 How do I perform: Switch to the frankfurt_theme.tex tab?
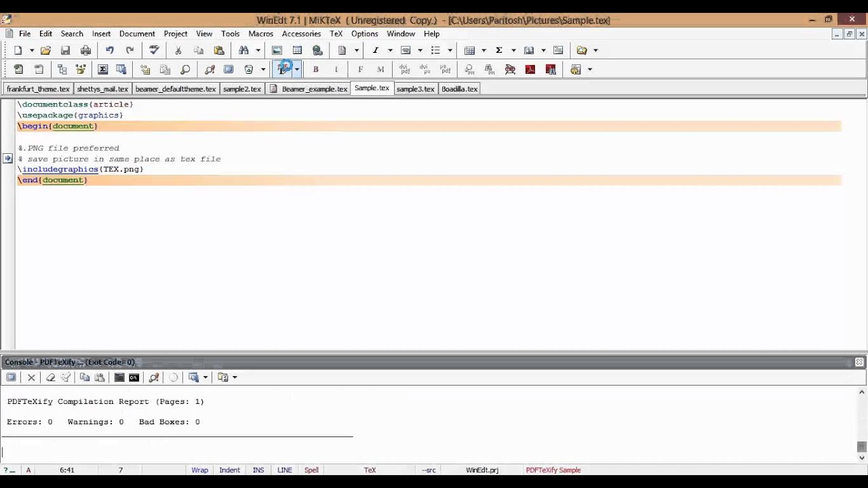coord(38,89)
